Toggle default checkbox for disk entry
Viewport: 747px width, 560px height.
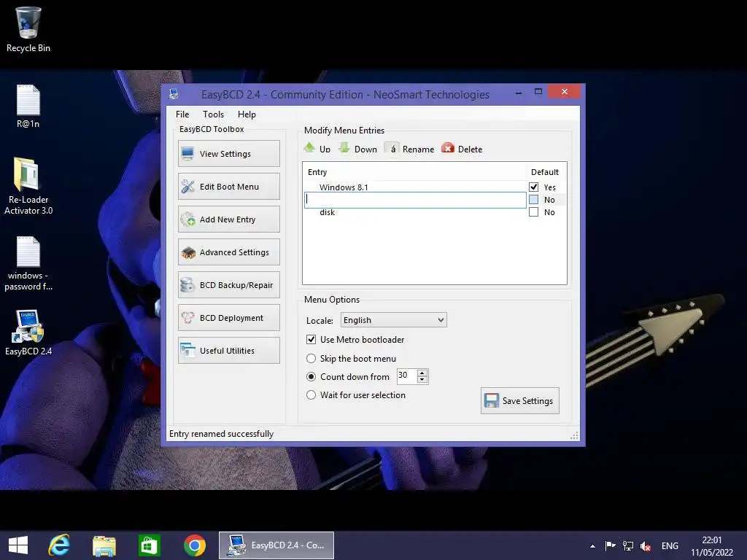coord(533,212)
